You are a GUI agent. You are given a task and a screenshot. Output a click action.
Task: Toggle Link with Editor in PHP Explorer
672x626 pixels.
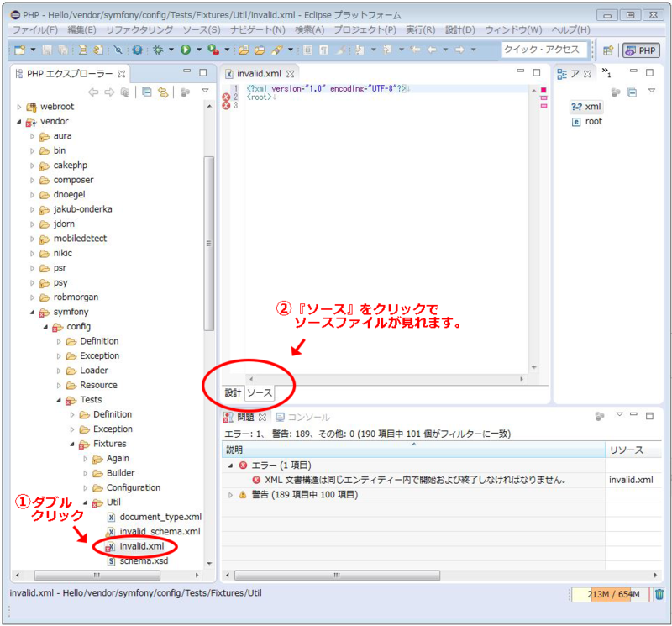click(163, 92)
